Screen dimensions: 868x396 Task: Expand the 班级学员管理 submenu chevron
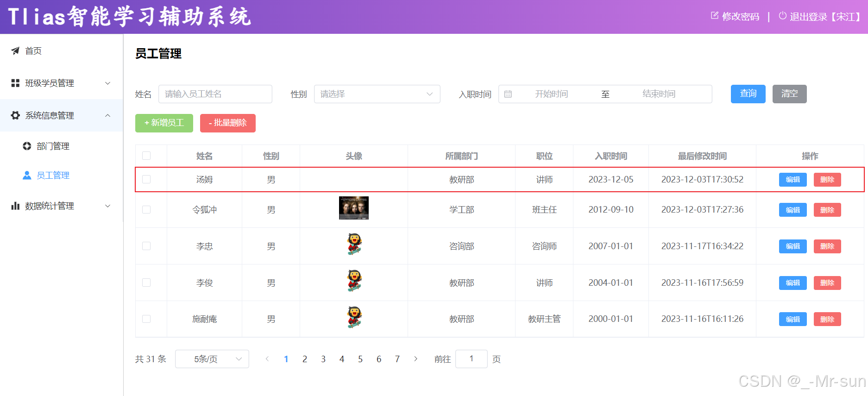tap(107, 83)
